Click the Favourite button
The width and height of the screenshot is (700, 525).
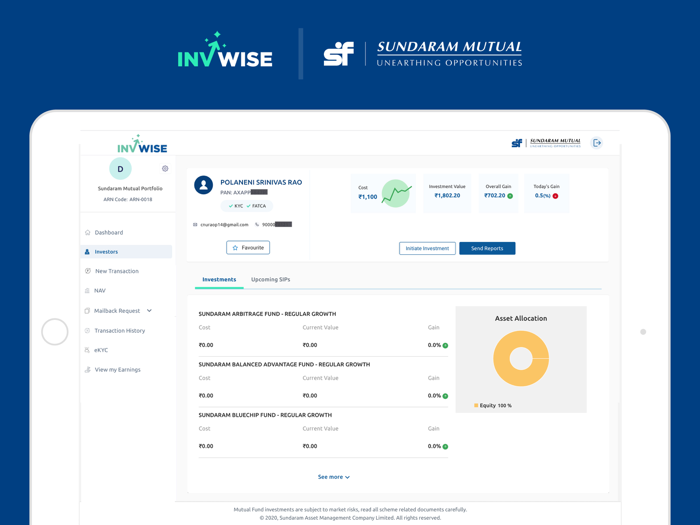pos(248,248)
